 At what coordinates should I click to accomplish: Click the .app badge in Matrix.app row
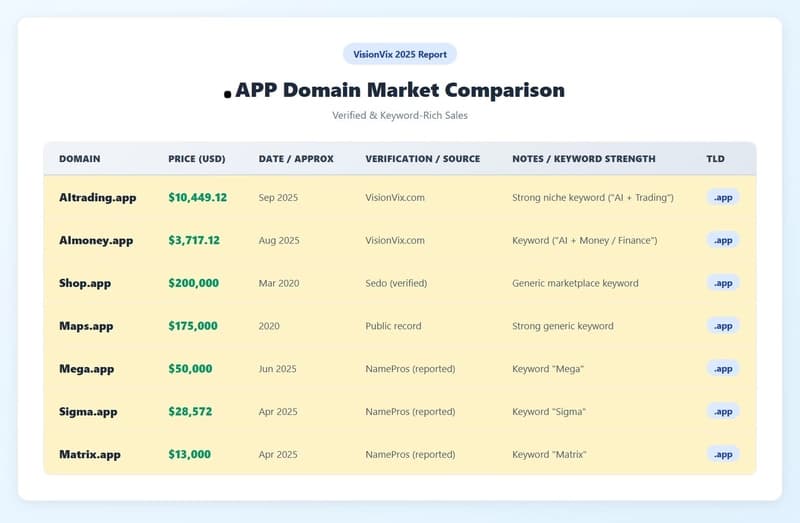(723, 455)
